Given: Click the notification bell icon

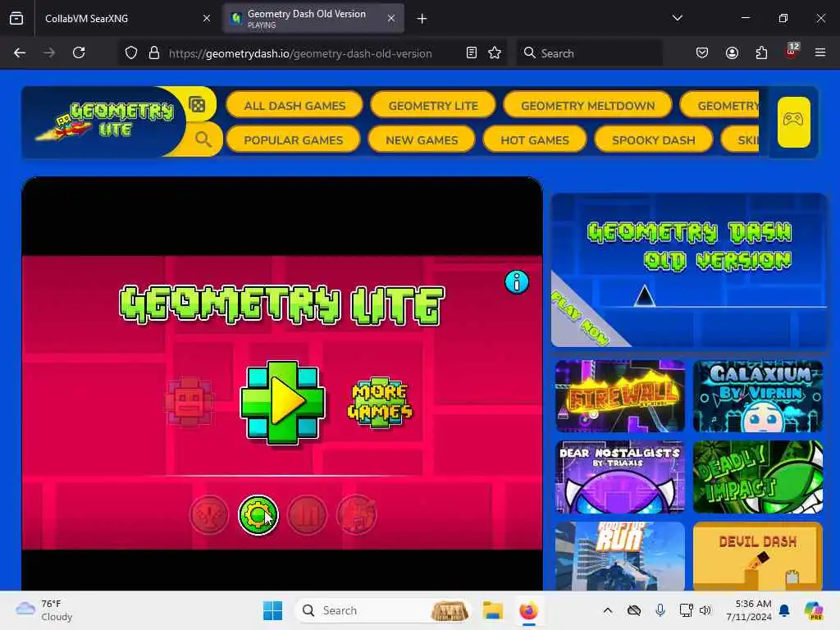Looking at the screenshot, I should pos(784,610).
